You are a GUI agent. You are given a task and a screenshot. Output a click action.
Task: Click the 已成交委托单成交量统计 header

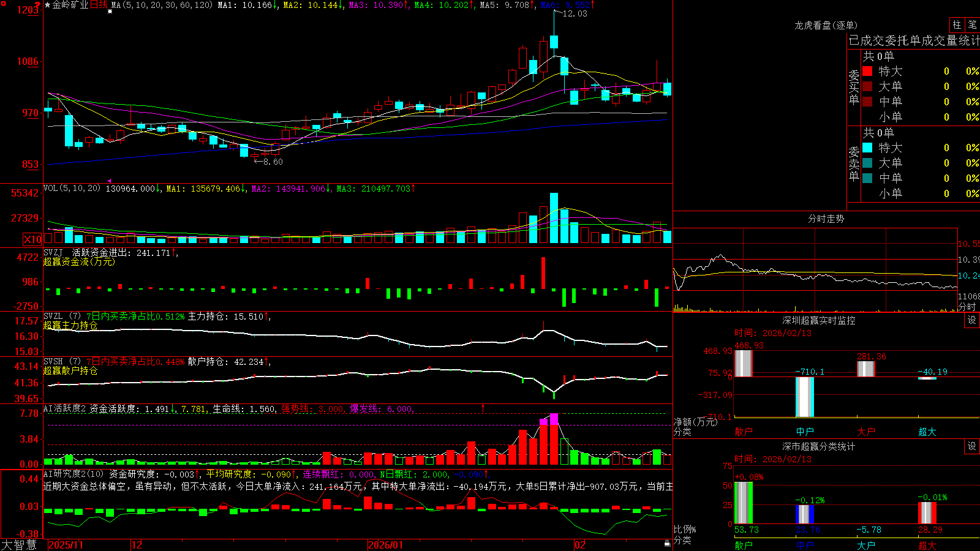[914, 40]
